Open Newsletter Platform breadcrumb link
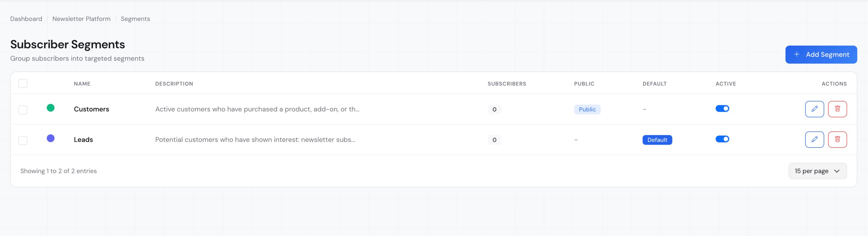 (x=81, y=19)
